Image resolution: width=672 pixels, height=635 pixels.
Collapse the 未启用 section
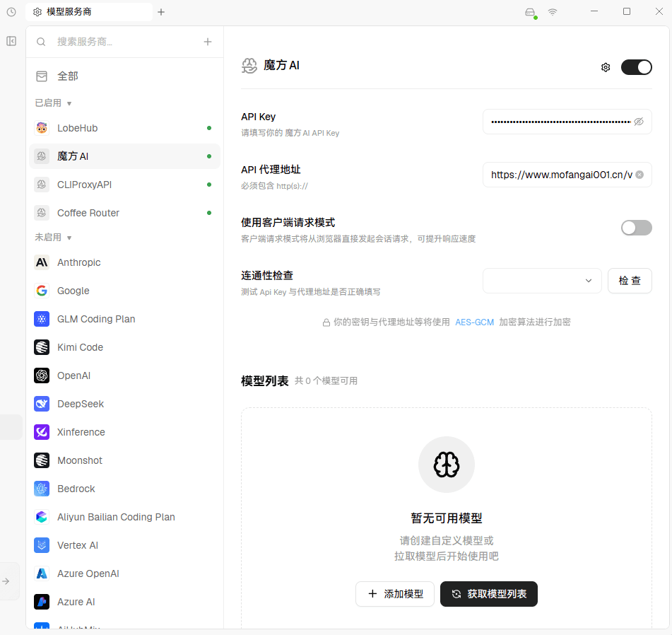click(53, 237)
